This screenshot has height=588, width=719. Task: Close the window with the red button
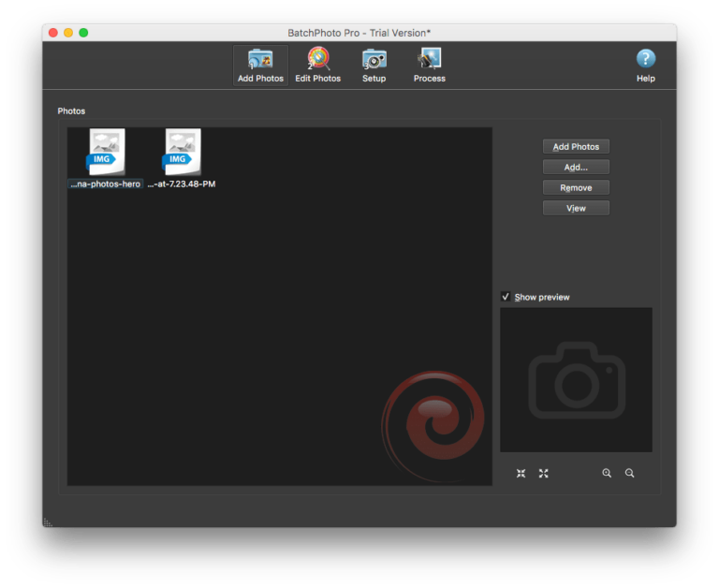[53, 33]
